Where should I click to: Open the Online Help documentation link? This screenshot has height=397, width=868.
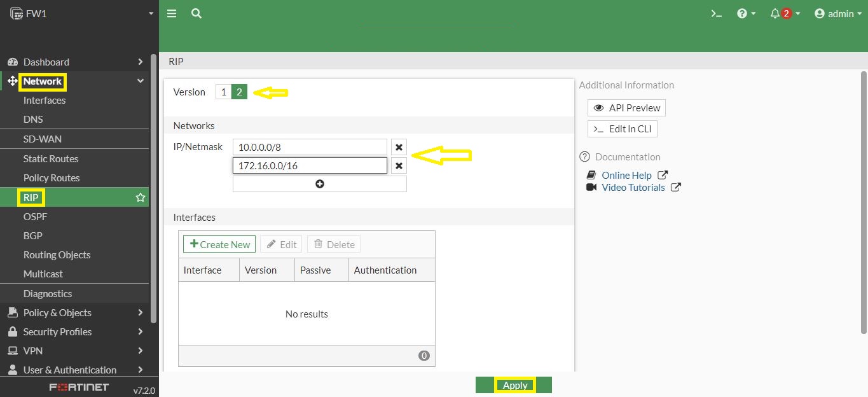pyautogui.click(x=626, y=175)
